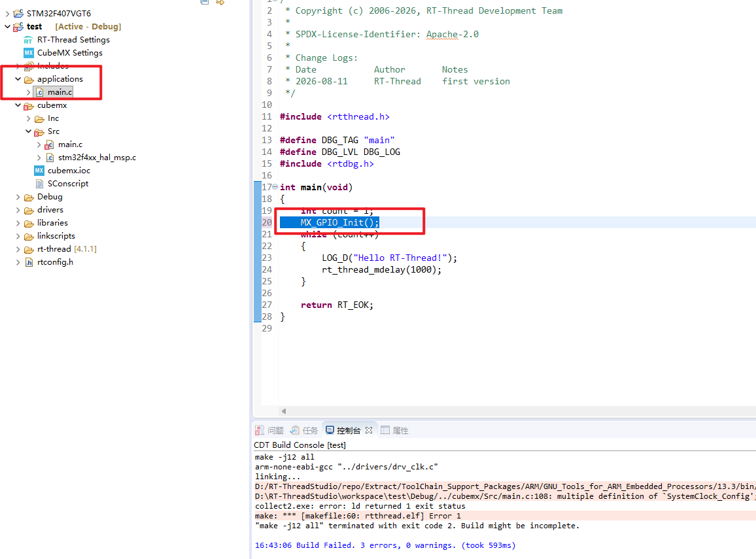
Task: Click the error-marked main.c icon in Src
Action: click(49, 144)
